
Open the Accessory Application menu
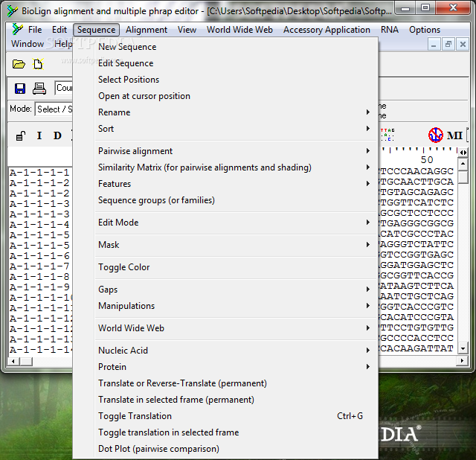pyautogui.click(x=327, y=30)
